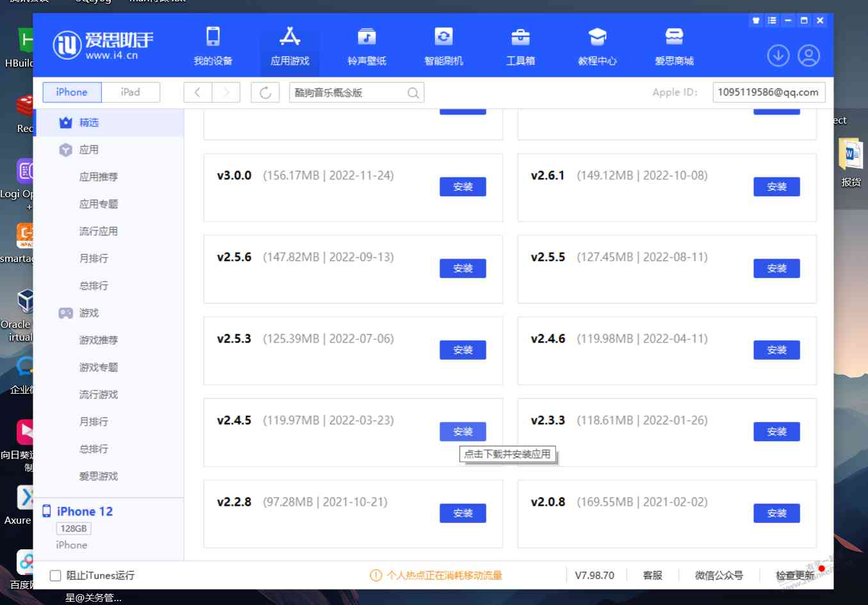Screen dimensions: 868x605
Task: Click the 128GB storage label
Action: [x=74, y=528]
